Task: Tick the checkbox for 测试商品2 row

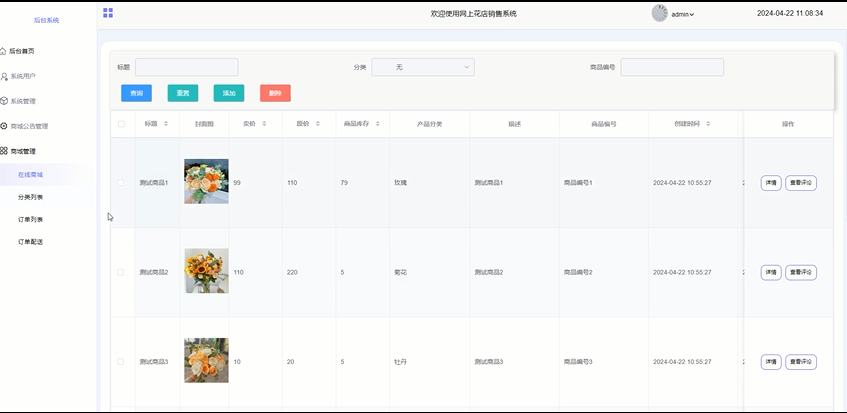Action: pyautogui.click(x=120, y=272)
